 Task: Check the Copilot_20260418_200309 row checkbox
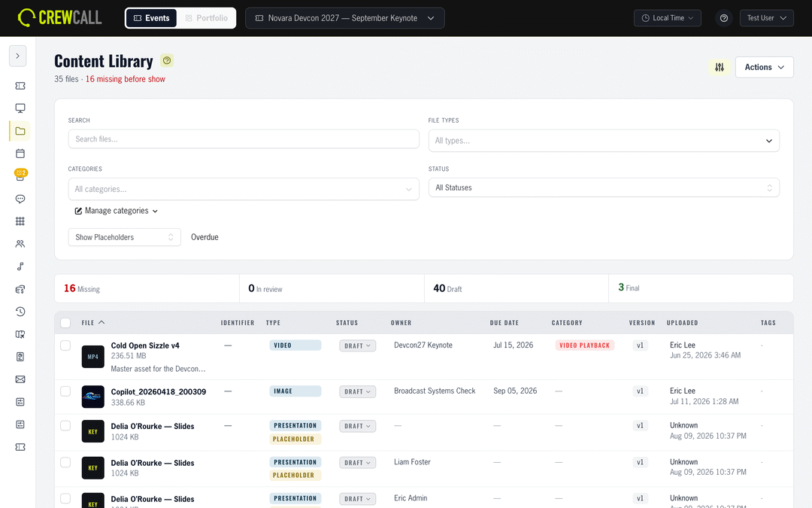click(65, 391)
